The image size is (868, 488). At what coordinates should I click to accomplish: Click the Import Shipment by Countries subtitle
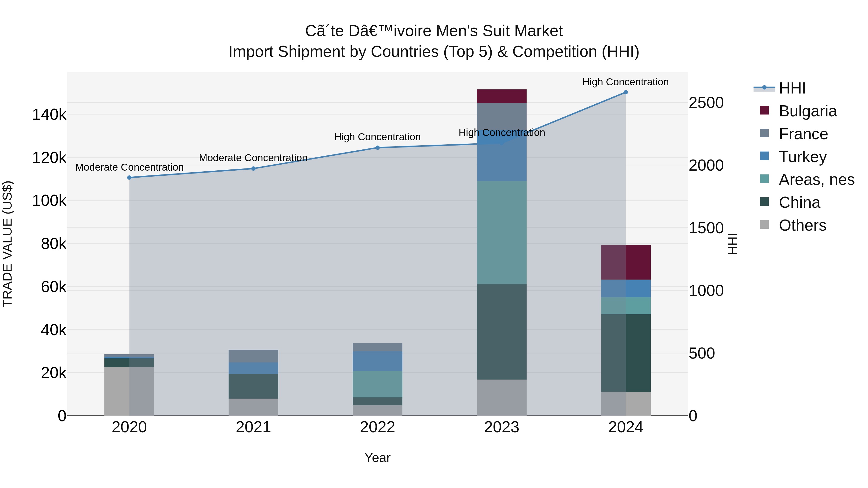(434, 52)
